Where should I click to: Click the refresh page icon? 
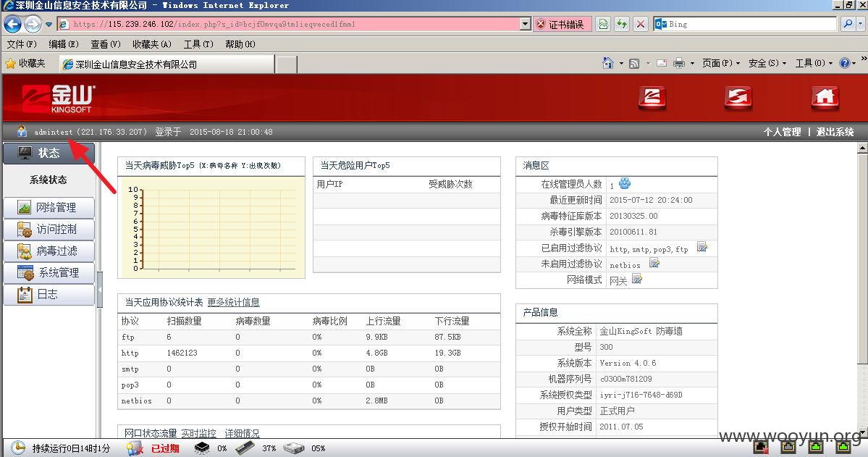[x=622, y=25]
